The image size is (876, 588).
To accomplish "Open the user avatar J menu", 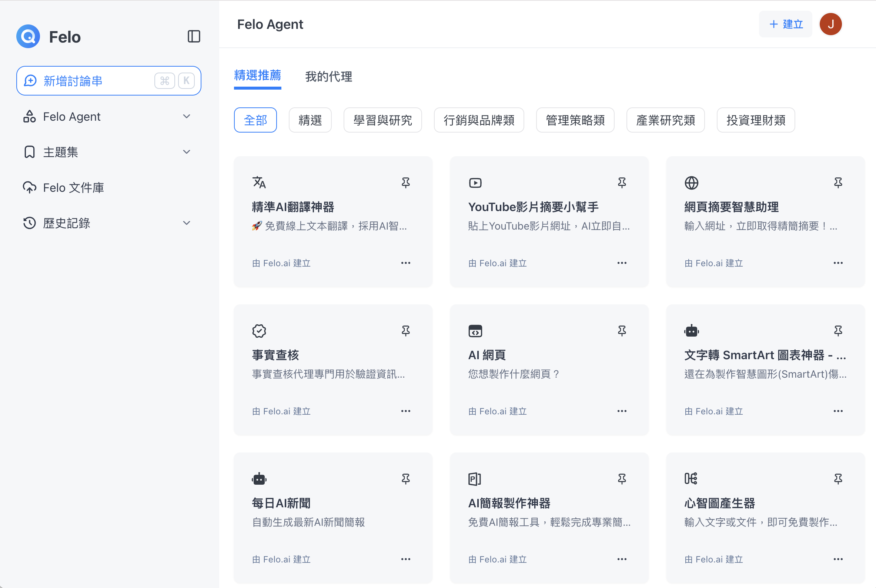I will point(830,24).
